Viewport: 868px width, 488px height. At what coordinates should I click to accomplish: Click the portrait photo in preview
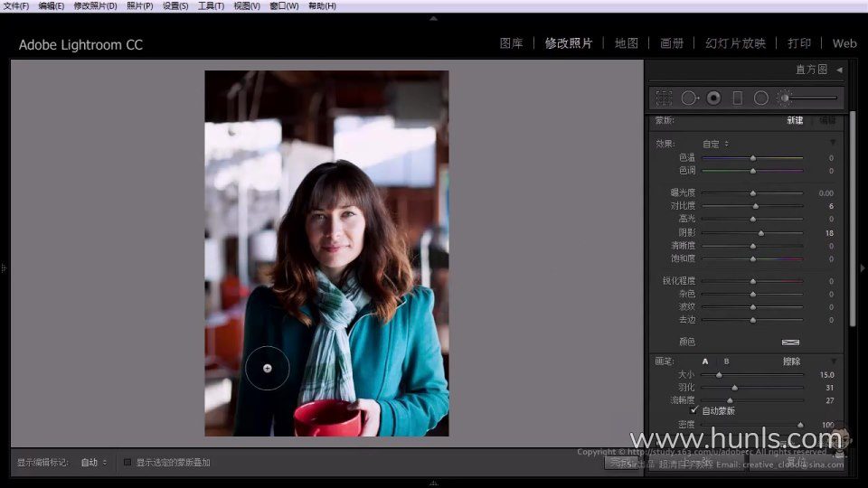326,253
